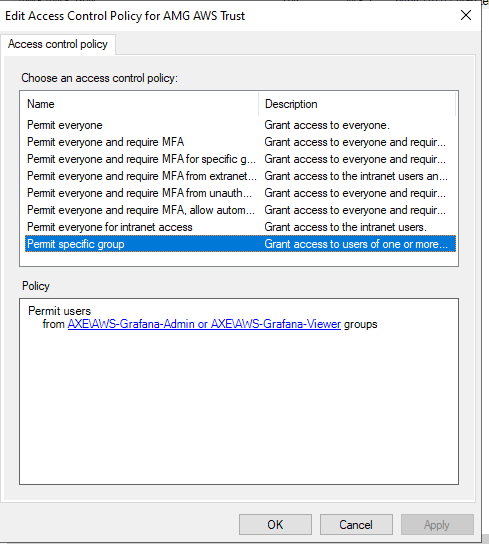Click the Name column header
489x544 pixels.
pos(139,104)
